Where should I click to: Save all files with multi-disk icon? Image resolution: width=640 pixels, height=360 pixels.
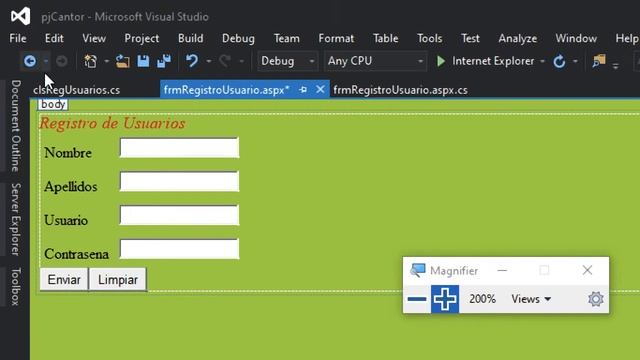(x=164, y=61)
